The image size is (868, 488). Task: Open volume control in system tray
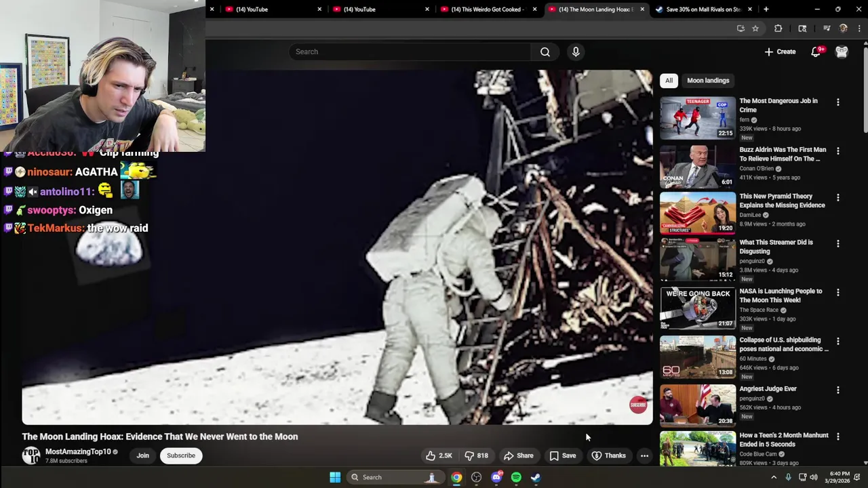(813, 477)
